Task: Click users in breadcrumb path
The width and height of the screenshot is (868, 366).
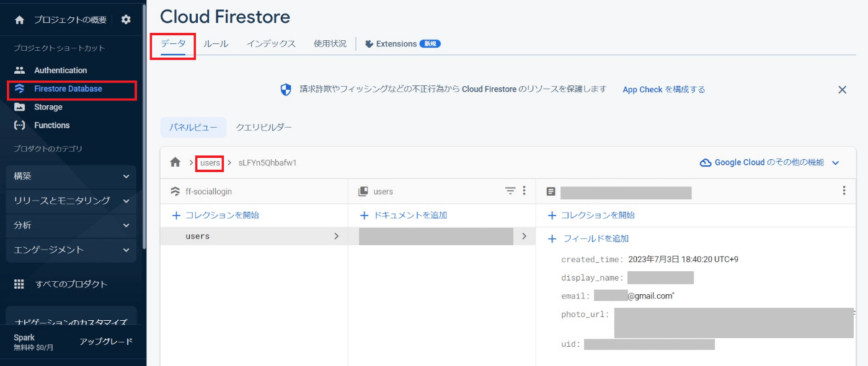Action: (210, 163)
